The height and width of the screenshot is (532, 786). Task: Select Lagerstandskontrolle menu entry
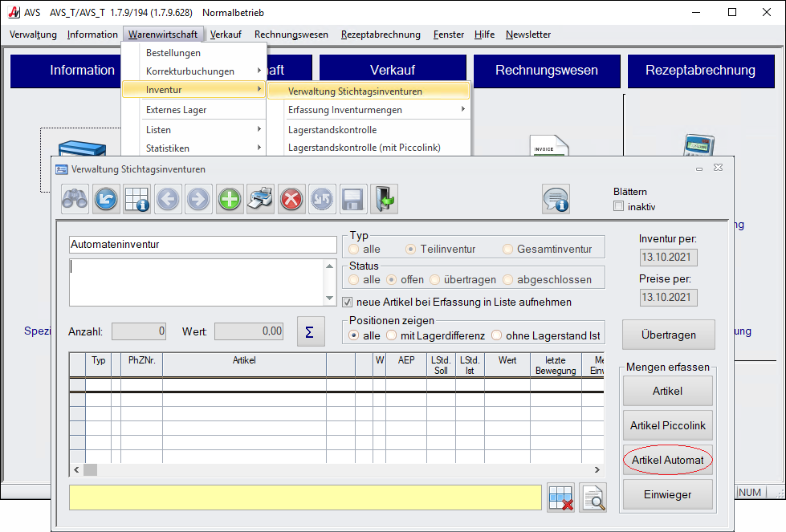(x=332, y=129)
